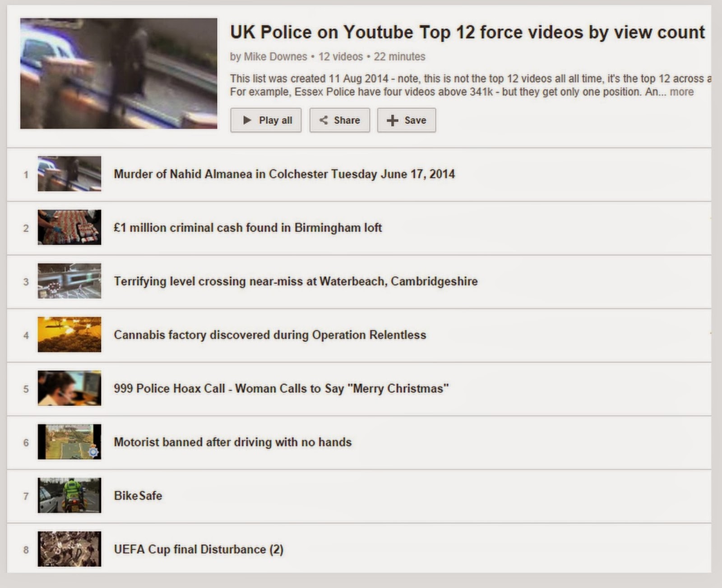This screenshot has height=588, width=722.
Task: Click index number 7 of the playlist
Action: (26, 496)
